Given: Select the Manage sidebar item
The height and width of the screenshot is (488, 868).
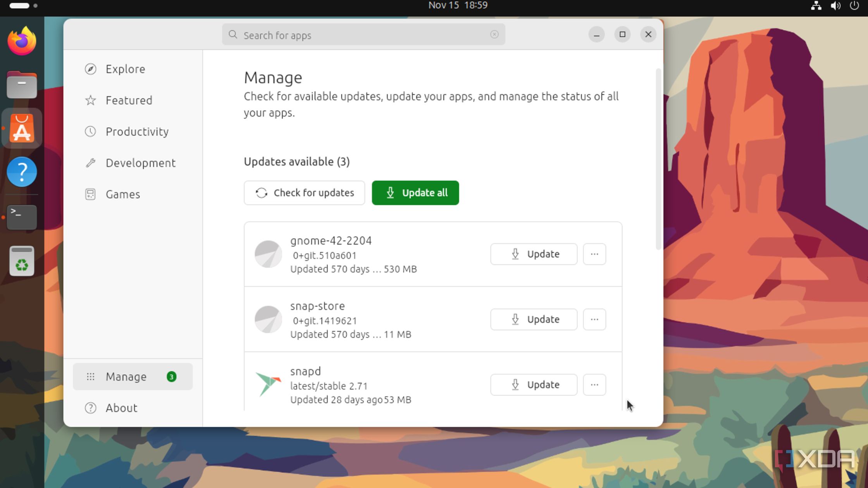Looking at the screenshot, I should [133, 376].
